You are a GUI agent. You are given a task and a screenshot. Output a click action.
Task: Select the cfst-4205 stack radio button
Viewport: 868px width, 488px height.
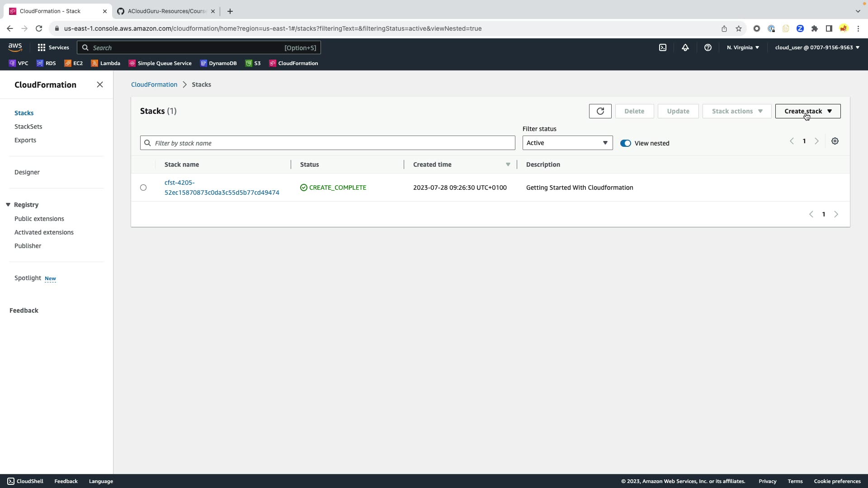[x=143, y=188]
